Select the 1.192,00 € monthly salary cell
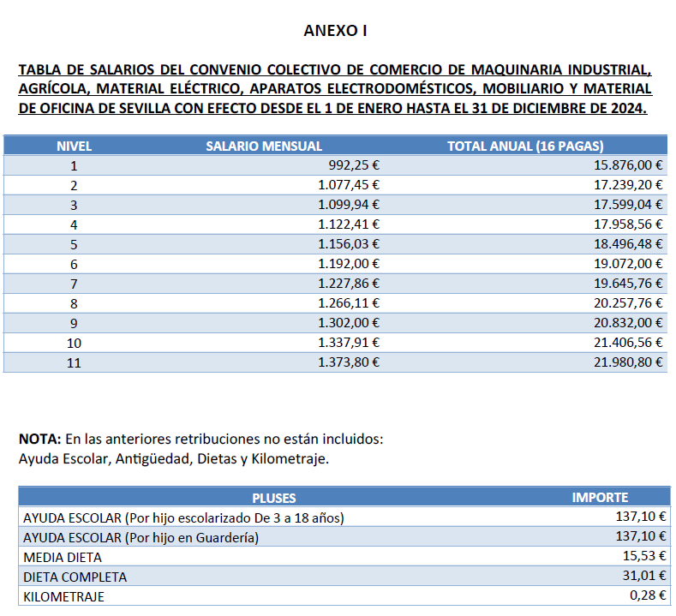 [x=348, y=264]
